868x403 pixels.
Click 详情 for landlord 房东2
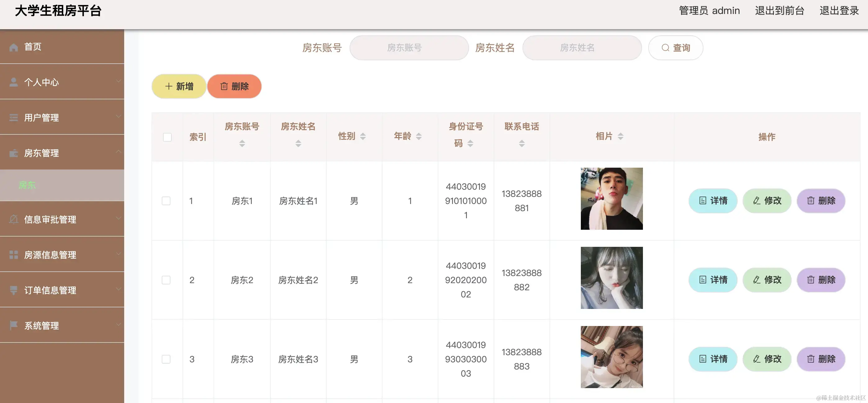[x=713, y=280]
